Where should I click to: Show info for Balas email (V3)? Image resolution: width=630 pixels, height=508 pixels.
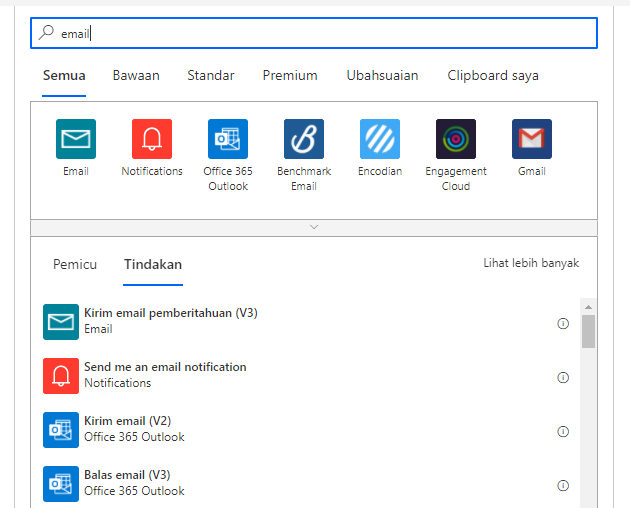click(x=563, y=485)
